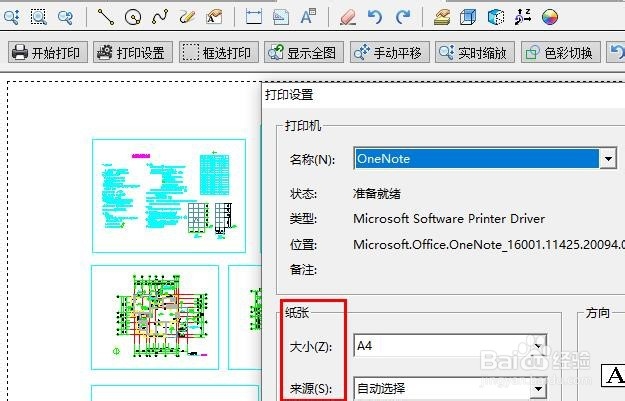
Task: Click the text search A icon
Action: [x=308, y=17]
